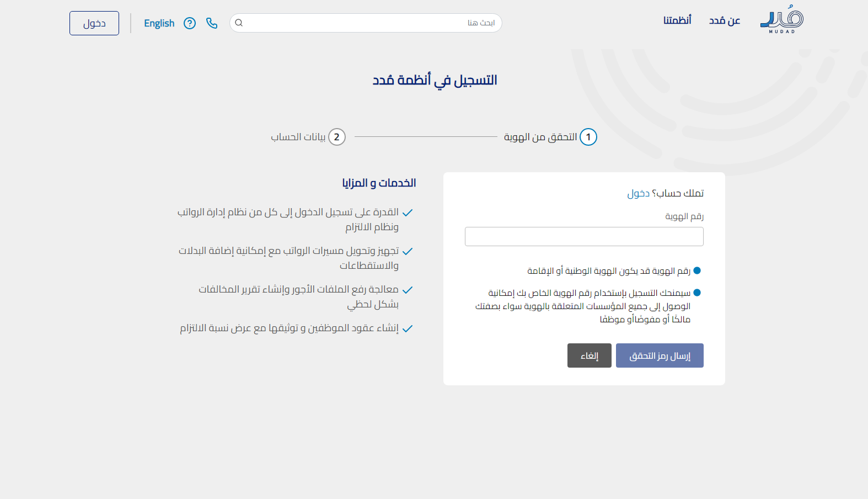Click the دخول link next to تملك حساب؟
The image size is (868, 499).
tap(638, 193)
